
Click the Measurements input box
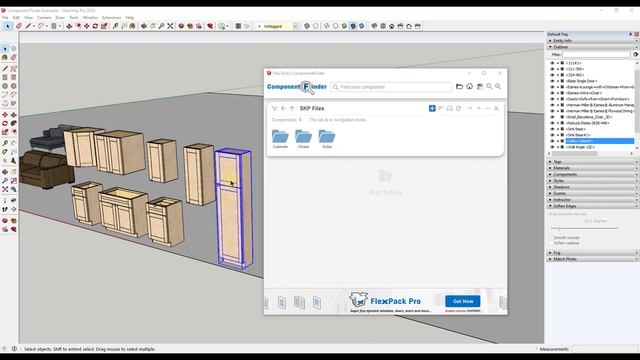(604, 349)
